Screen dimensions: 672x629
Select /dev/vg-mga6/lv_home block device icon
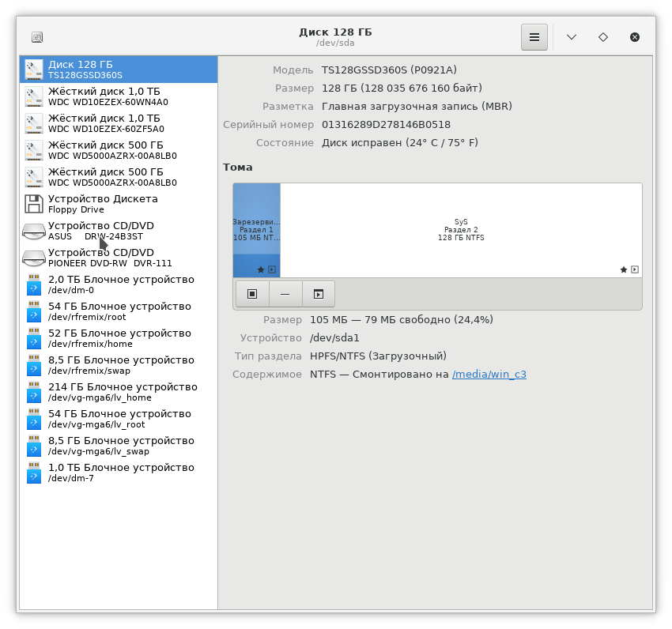34,392
